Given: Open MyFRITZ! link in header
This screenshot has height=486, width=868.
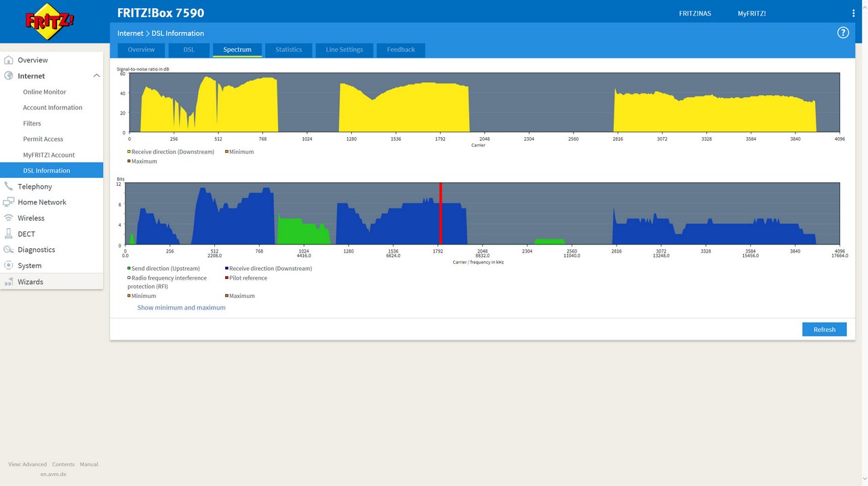Looking at the screenshot, I should click(x=752, y=14).
